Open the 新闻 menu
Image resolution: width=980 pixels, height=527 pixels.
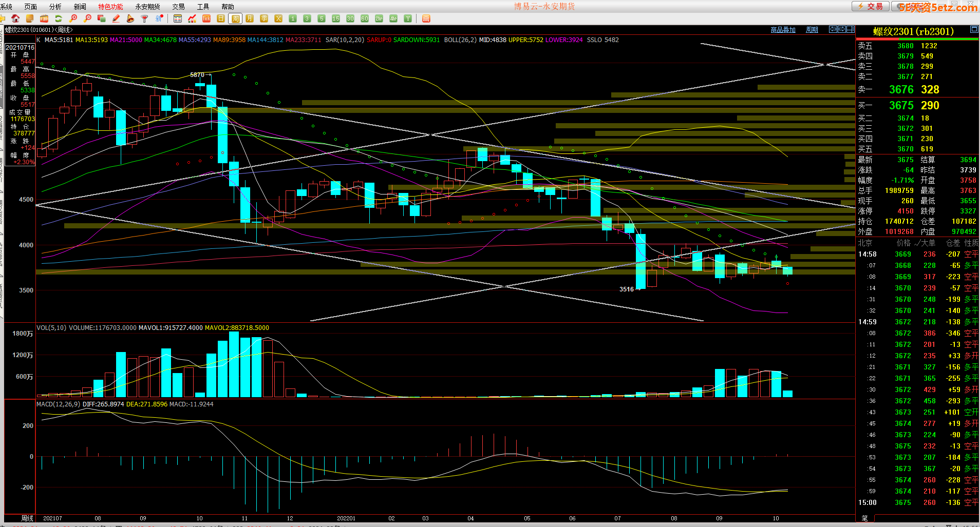[x=80, y=7]
